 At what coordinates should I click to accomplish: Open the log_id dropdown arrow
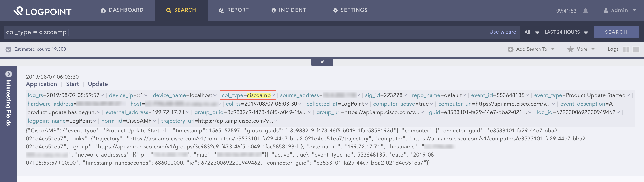[x=618, y=112]
